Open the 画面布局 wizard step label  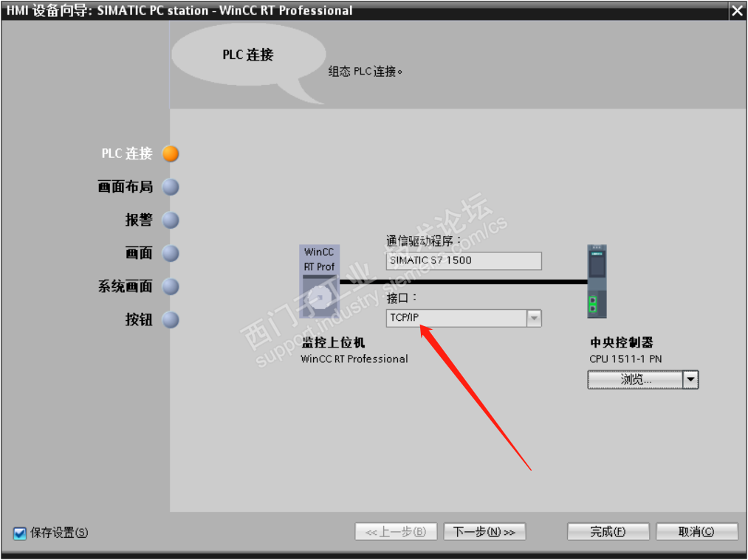coord(125,187)
